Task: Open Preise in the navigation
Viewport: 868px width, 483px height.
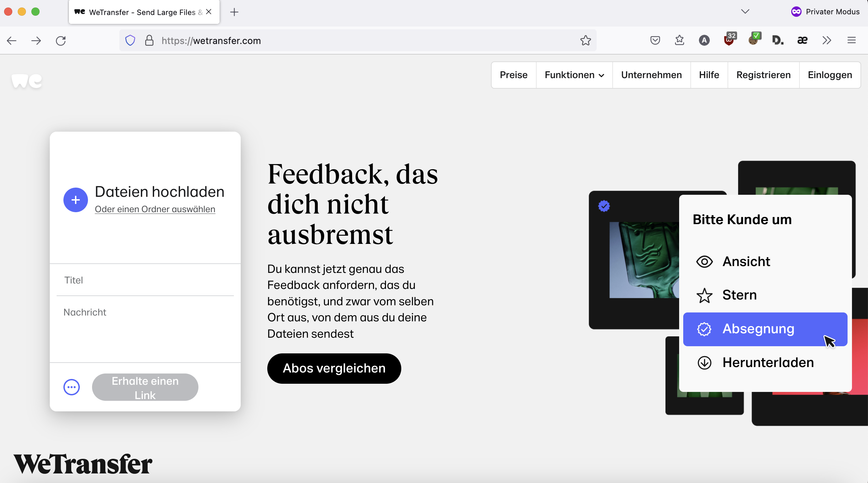Action: [x=513, y=75]
